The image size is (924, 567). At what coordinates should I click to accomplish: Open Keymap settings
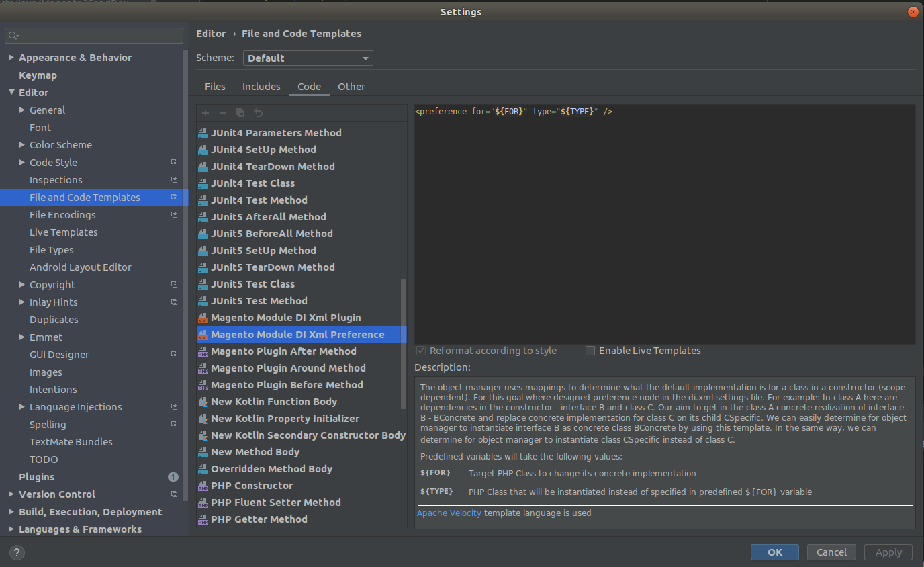click(38, 75)
